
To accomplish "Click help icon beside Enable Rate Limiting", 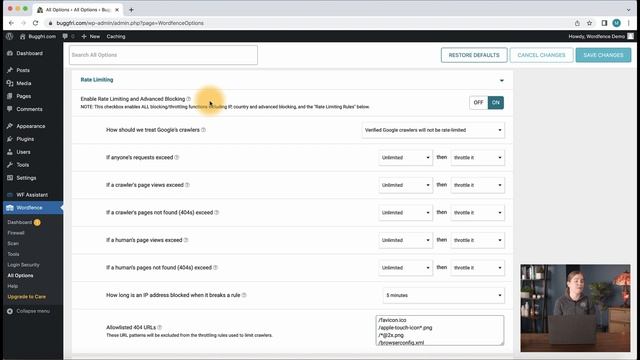I will 189,99.
